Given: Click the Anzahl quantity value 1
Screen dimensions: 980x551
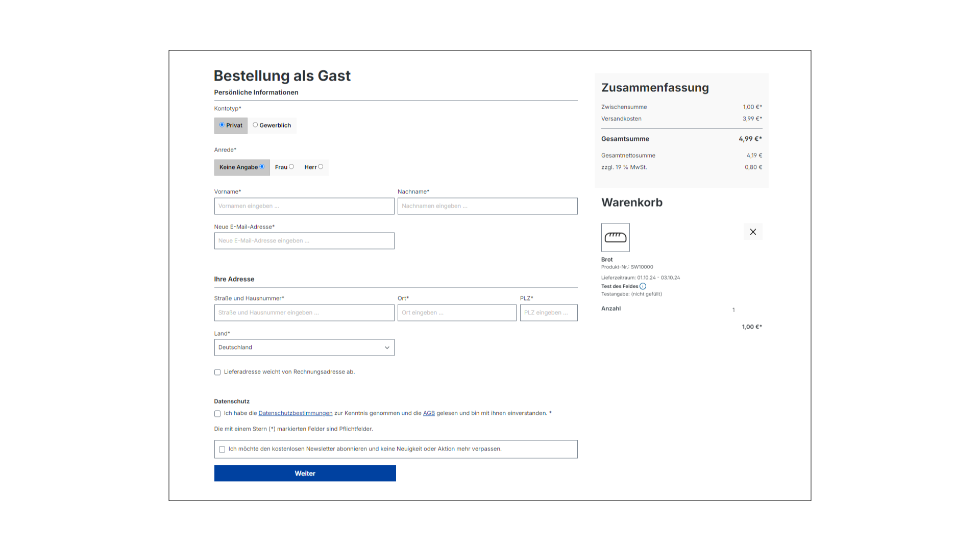Looking at the screenshot, I should pyautogui.click(x=733, y=310).
